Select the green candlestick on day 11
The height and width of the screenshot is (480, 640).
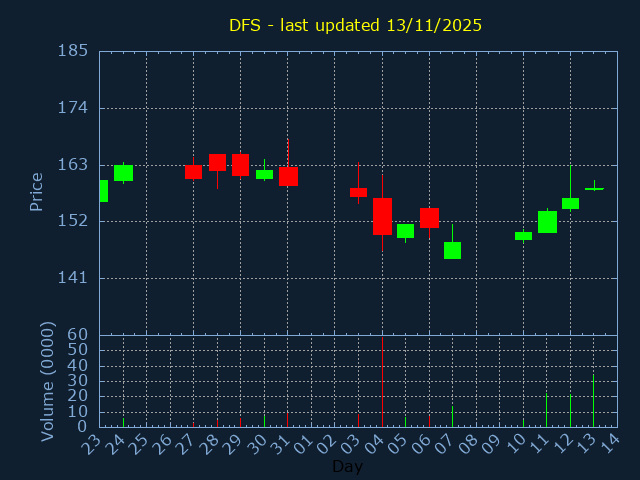click(x=547, y=222)
